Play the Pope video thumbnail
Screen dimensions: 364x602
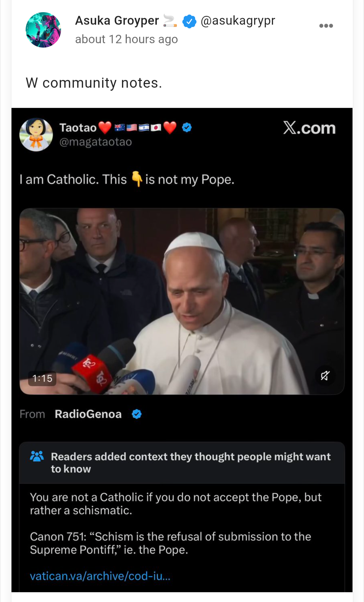[x=182, y=301]
